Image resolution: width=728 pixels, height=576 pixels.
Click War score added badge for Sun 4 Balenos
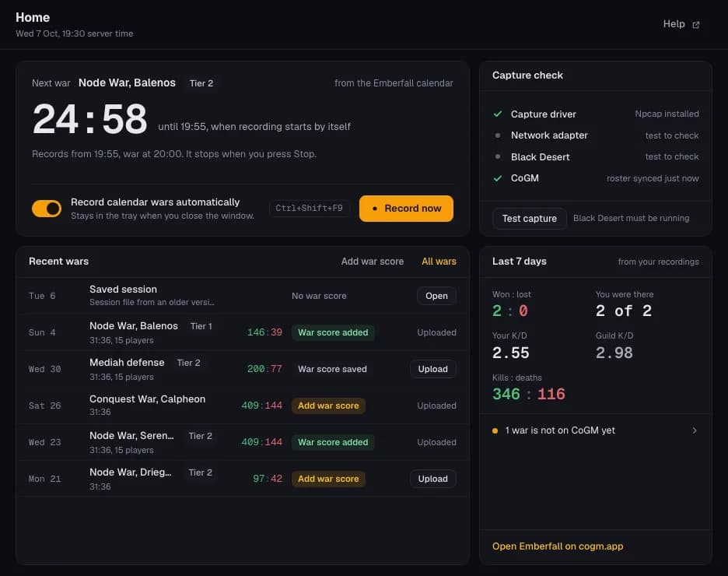click(333, 332)
